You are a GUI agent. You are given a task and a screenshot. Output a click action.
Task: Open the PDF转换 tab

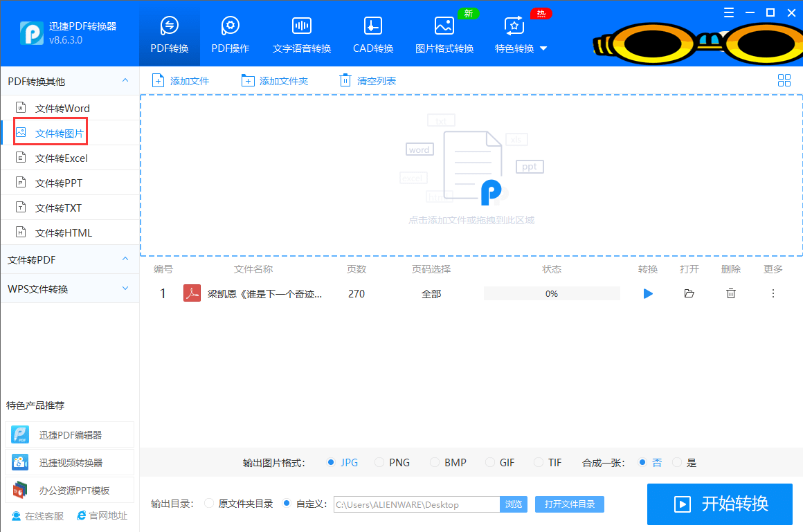[x=170, y=35]
